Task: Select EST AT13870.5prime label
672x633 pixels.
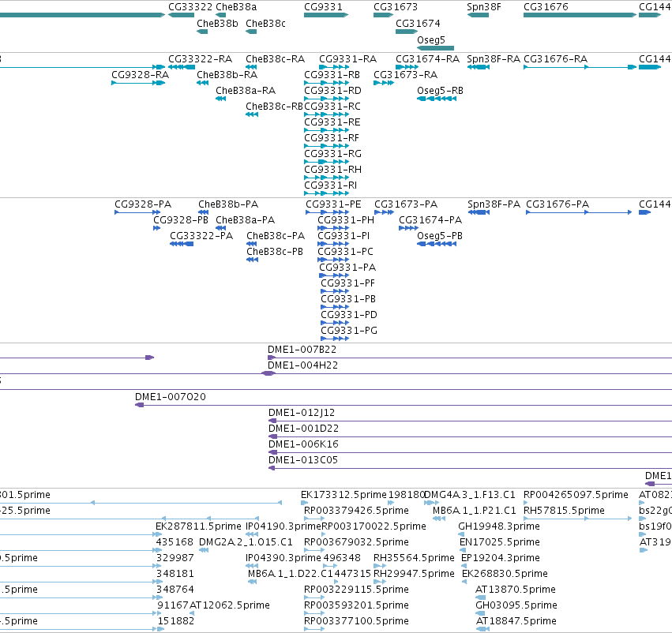Action: [x=516, y=590]
